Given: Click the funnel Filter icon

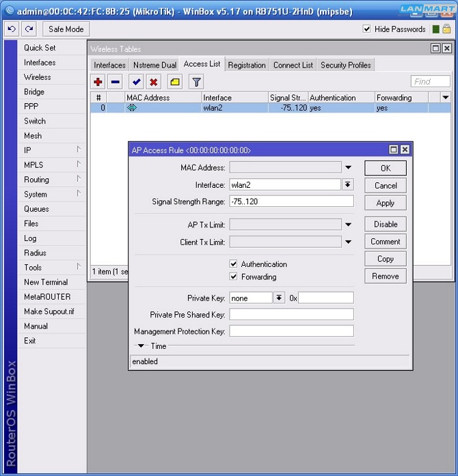Looking at the screenshot, I should pos(196,82).
